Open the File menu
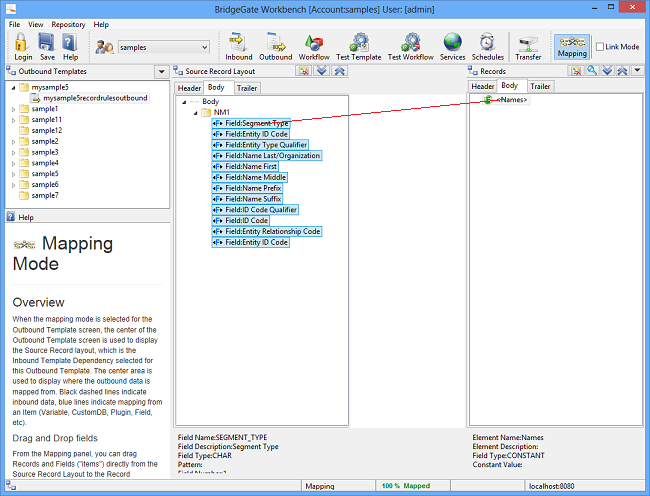This screenshot has height=496, width=650. (x=14, y=24)
